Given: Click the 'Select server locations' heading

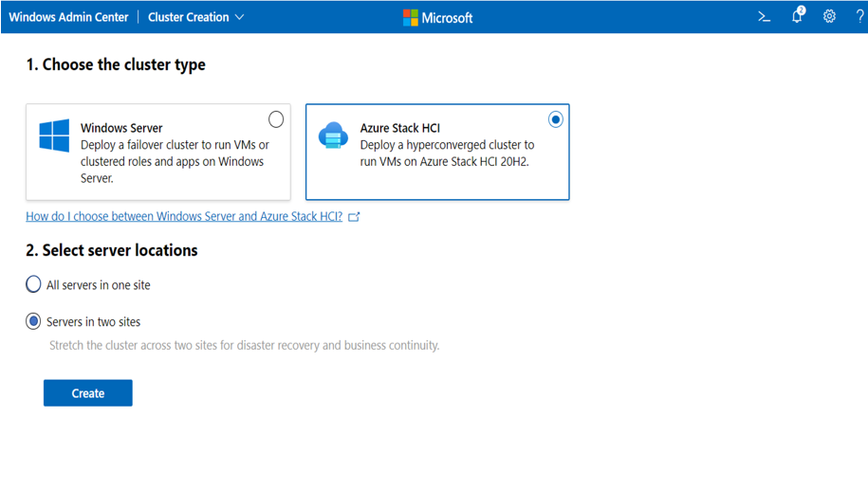Looking at the screenshot, I should click(112, 251).
